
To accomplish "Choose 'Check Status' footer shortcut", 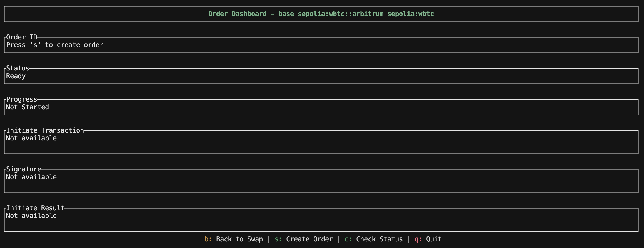I will pos(374,239).
